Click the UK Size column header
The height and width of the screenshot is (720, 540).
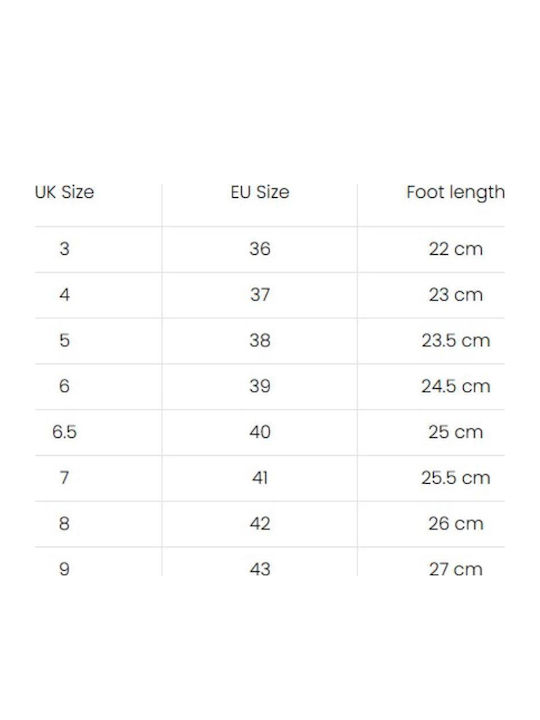[x=64, y=192]
